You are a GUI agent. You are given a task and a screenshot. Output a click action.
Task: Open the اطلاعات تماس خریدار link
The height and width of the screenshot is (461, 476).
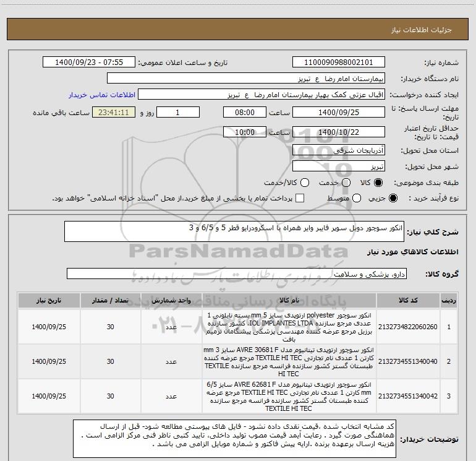(x=102, y=95)
